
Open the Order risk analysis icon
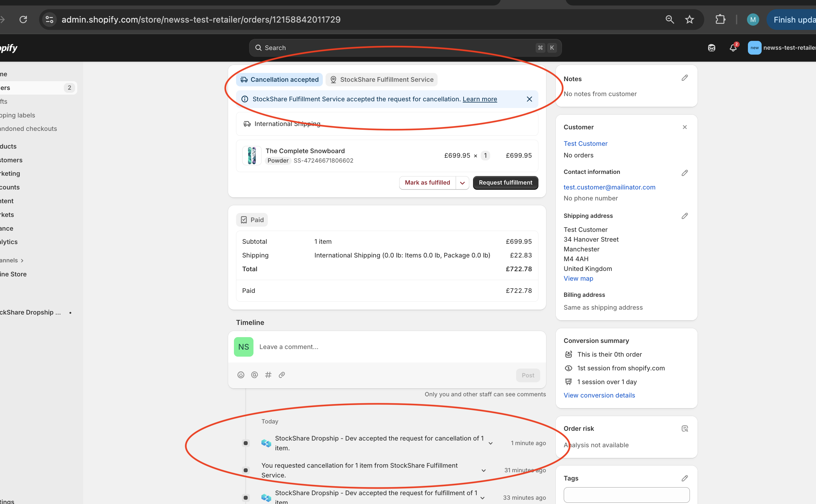(x=685, y=429)
